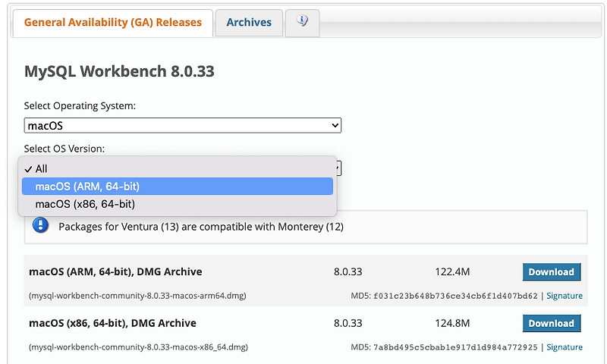The height and width of the screenshot is (364, 607).
Task: Click the Ventura compatibility notice text
Action: (x=201, y=227)
